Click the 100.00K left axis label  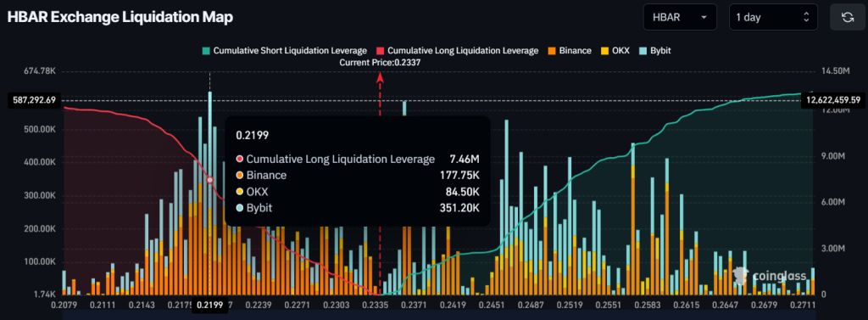41,261
